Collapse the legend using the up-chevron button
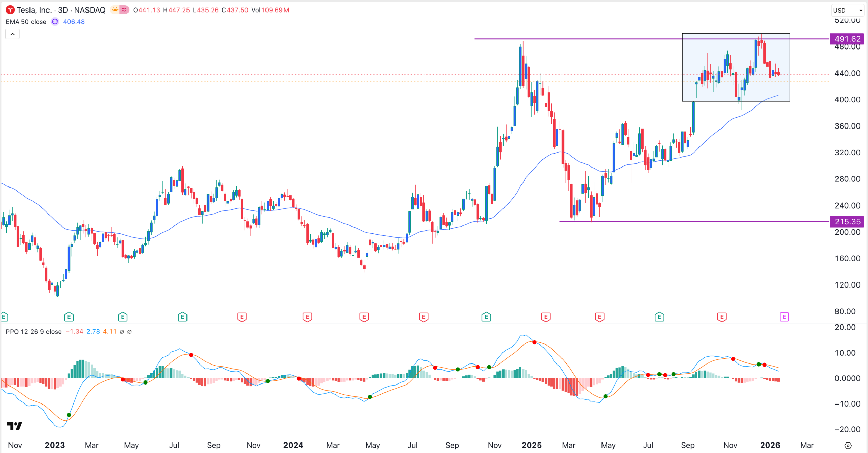Screen dimensions: 868x453 12,34
